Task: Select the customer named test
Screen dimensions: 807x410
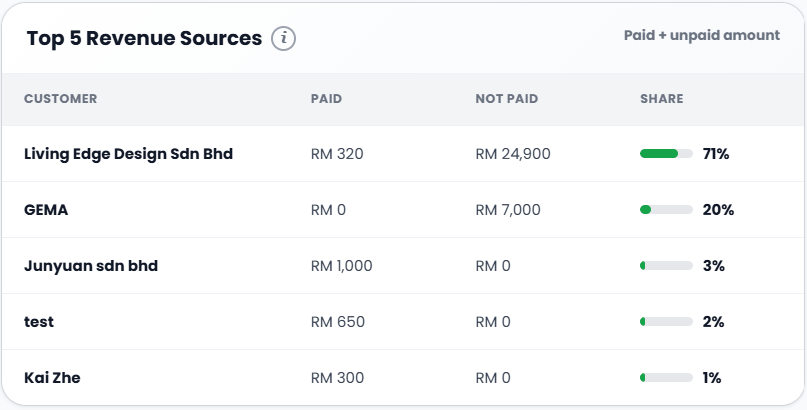Action: pyautogui.click(x=39, y=322)
